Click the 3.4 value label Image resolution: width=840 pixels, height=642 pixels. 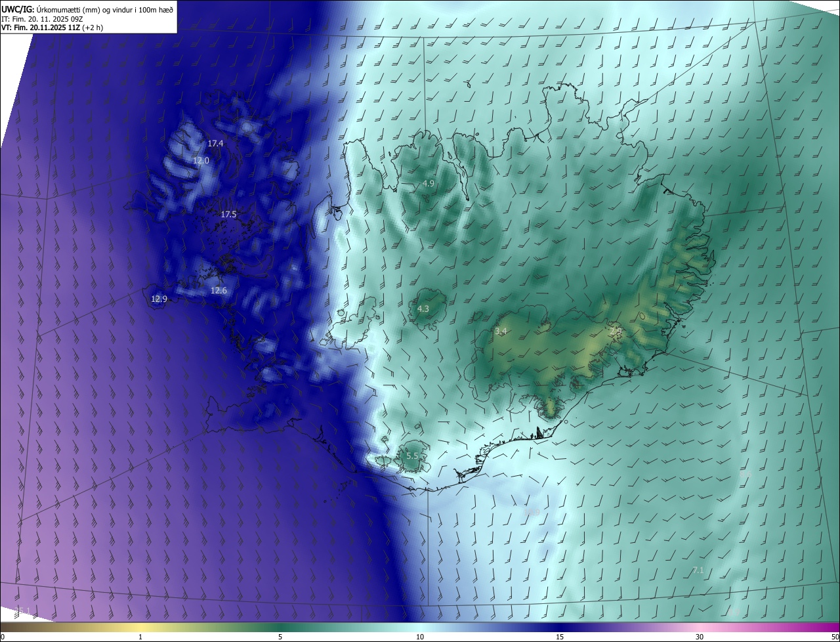pos(501,332)
